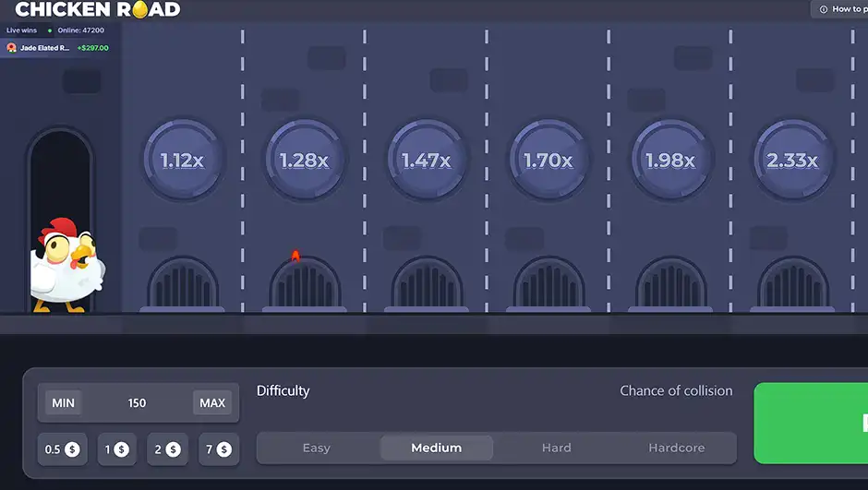868x490 pixels.
Task: Set bet to MAX
Action: (x=212, y=402)
